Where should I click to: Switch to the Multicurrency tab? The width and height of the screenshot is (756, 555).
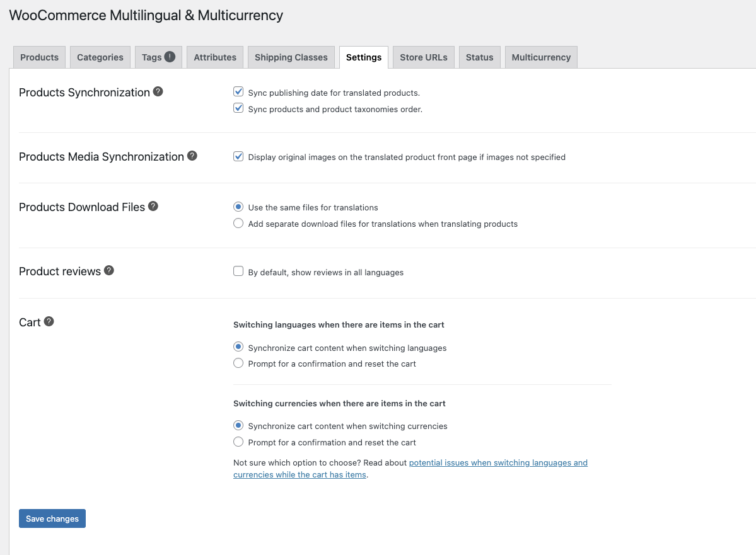coord(541,57)
